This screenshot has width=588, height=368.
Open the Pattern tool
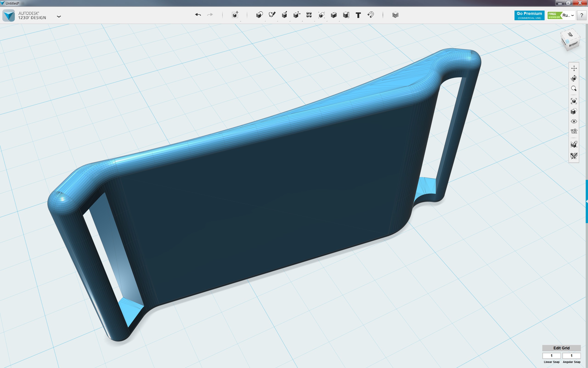point(309,15)
